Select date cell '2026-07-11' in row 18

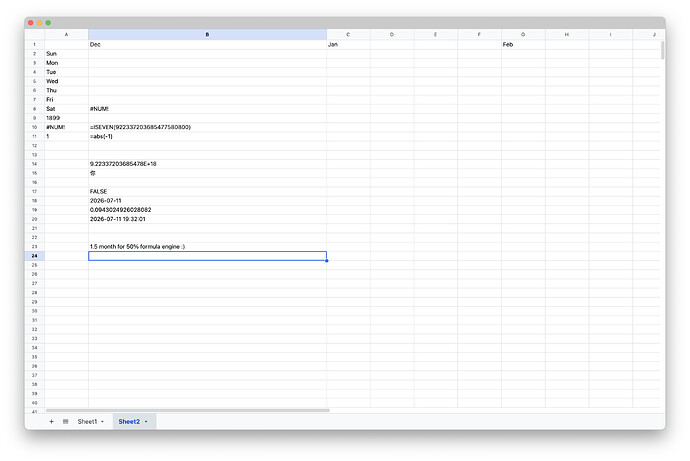point(207,201)
